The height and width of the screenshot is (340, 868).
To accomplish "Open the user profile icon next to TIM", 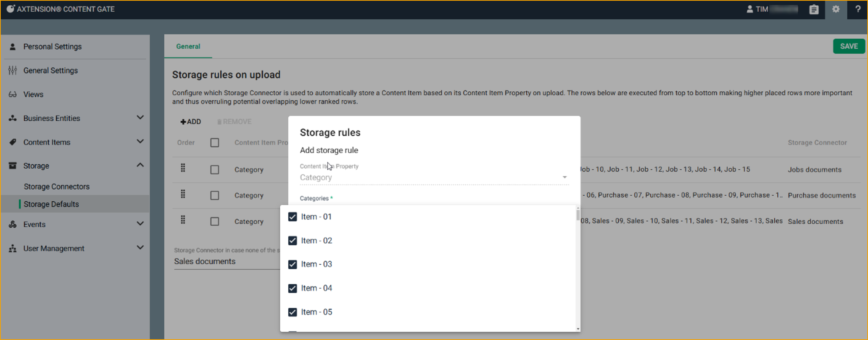I will tap(750, 9).
